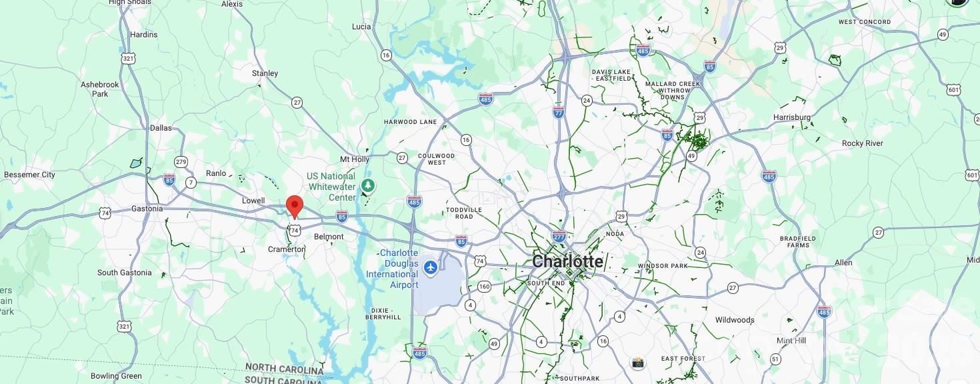Open the US National Whitewater Center park icon

pos(367,185)
